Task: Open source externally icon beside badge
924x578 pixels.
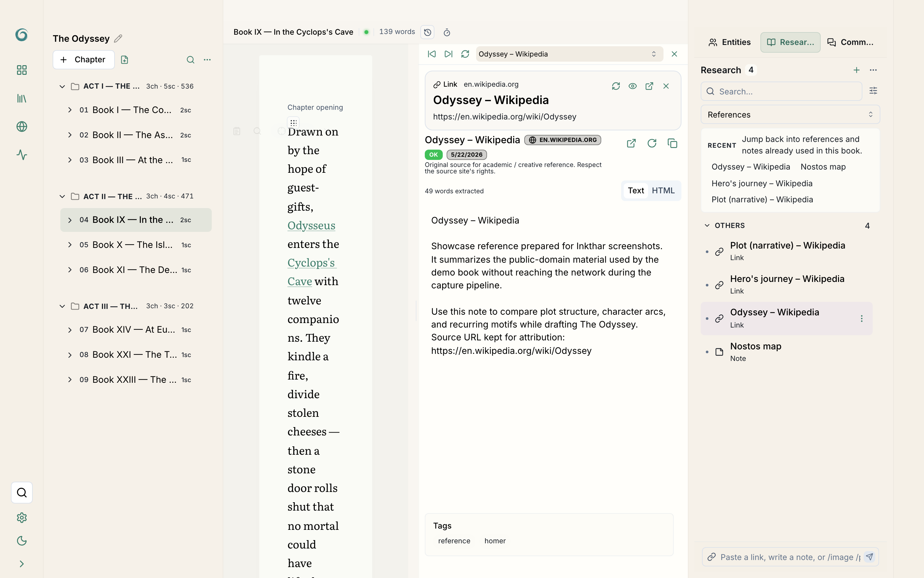Action: (631, 143)
